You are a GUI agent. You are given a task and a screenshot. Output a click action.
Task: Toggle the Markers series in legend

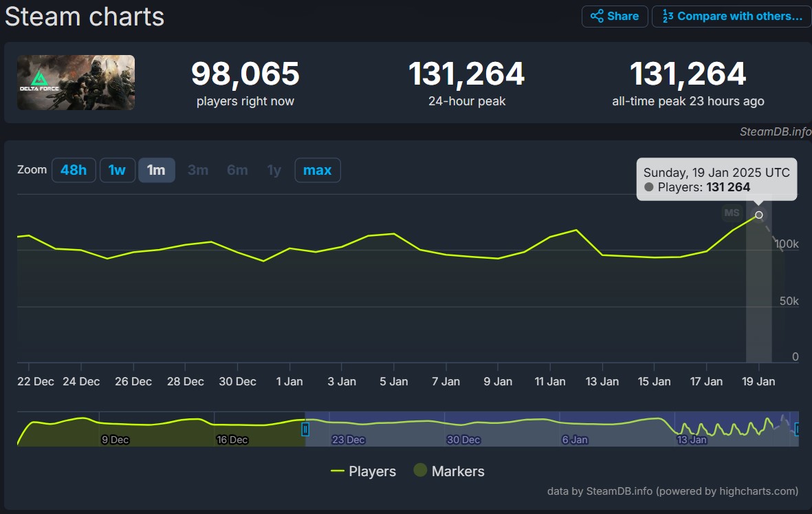[x=449, y=471]
